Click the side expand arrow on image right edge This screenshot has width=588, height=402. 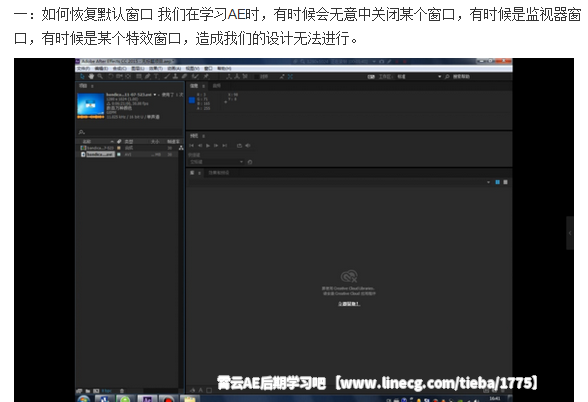[x=570, y=233]
